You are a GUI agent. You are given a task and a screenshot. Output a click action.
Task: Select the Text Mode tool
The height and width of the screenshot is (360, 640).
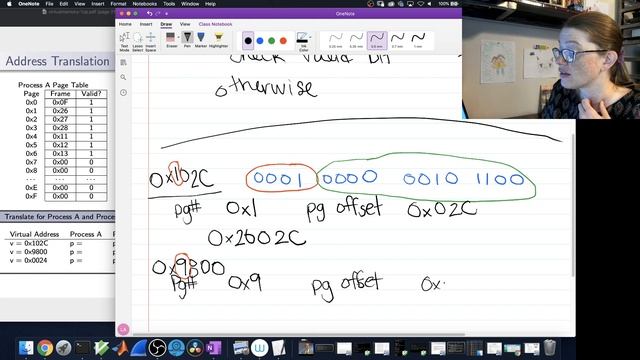tap(124, 42)
